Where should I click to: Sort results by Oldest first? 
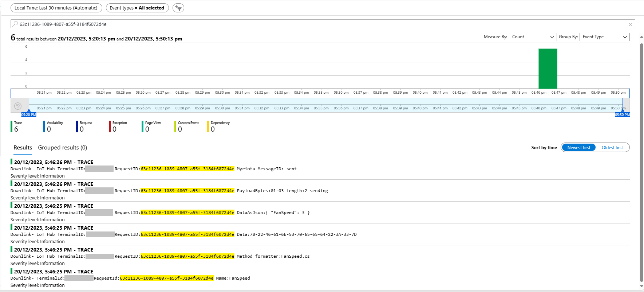point(612,148)
